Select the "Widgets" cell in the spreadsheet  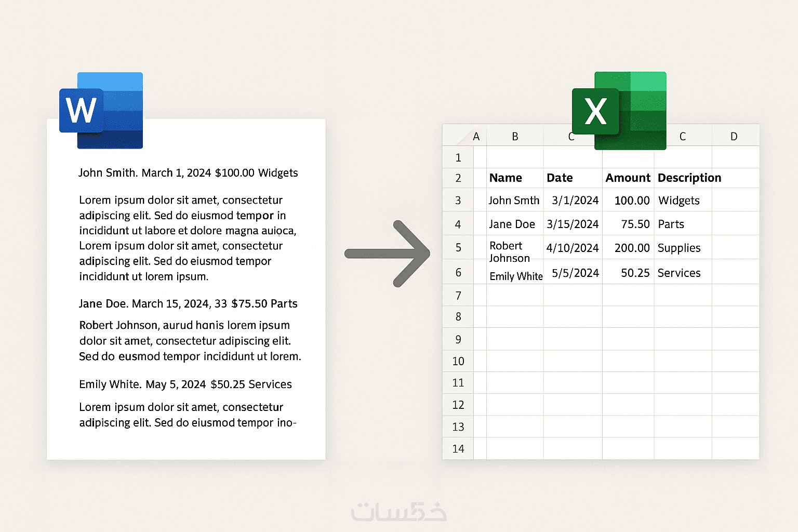(x=683, y=200)
